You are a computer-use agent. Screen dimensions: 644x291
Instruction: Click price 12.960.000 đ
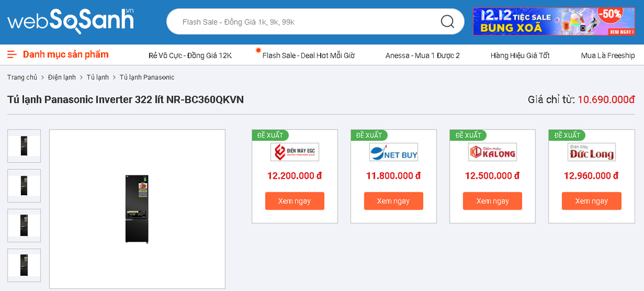pyautogui.click(x=592, y=175)
